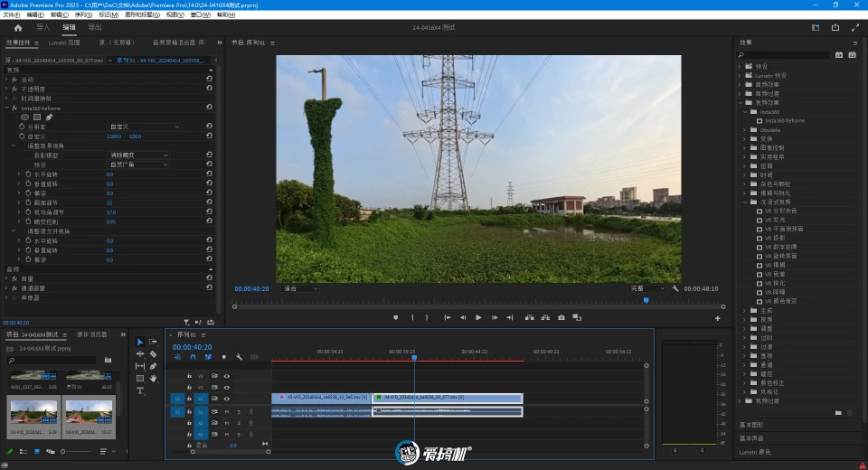The width and height of the screenshot is (868, 470).
Task: Select the Hand tool
Action: [x=153, y=378]
